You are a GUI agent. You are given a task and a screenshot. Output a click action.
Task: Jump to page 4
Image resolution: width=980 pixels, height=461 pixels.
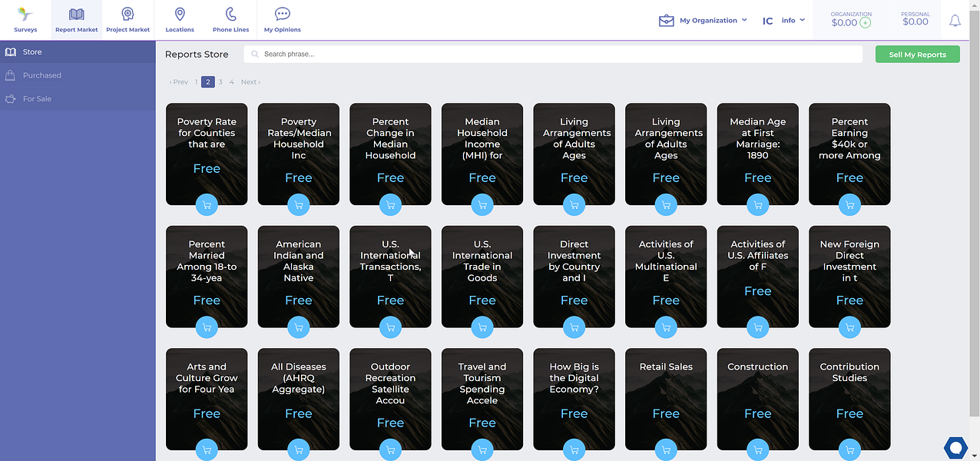click(231, 82)
